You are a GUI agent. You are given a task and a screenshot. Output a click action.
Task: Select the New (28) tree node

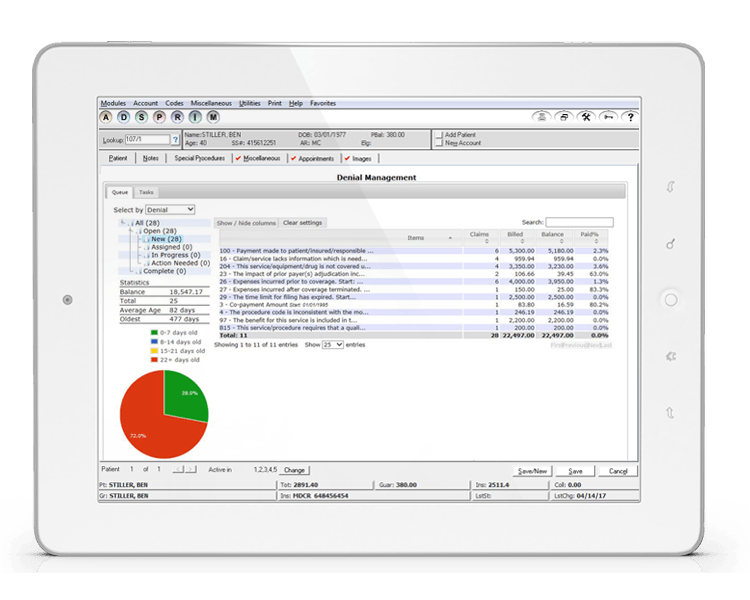(x=166, y=239)
